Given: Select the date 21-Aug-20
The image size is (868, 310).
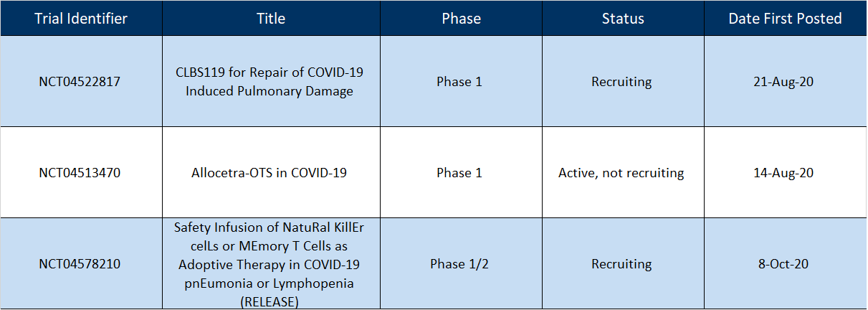Looking at the screenshot, I should tap(785, 82).
